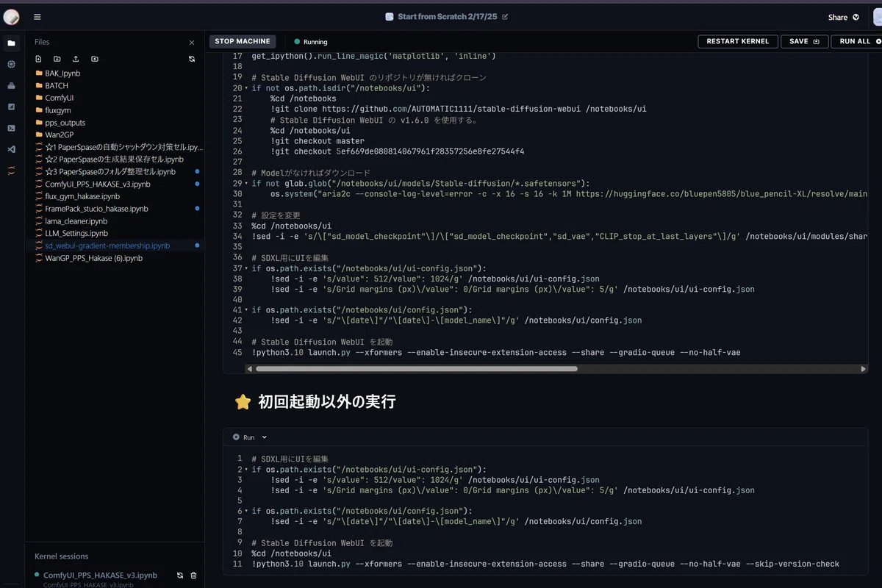Upload a folder in Files panel

[95, 59]
